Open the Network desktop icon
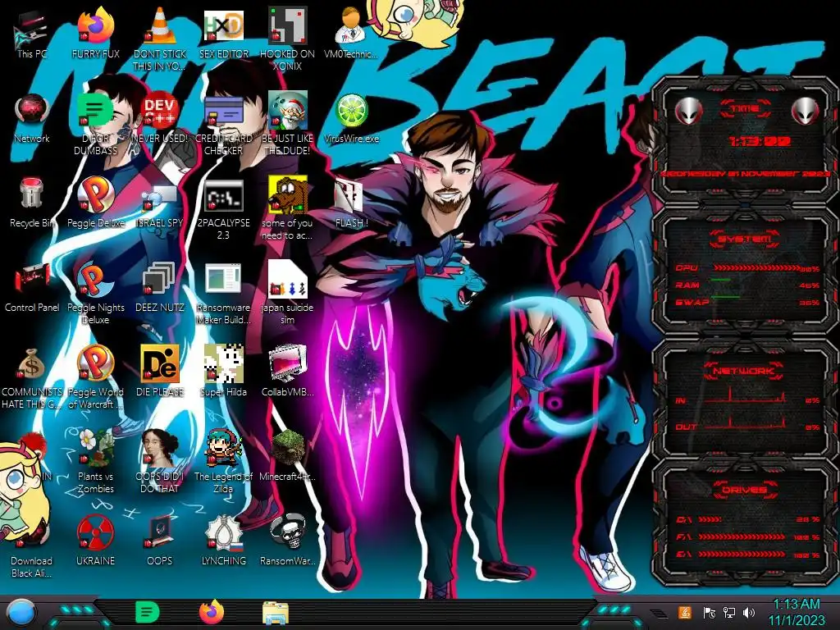 coord(32,118)
